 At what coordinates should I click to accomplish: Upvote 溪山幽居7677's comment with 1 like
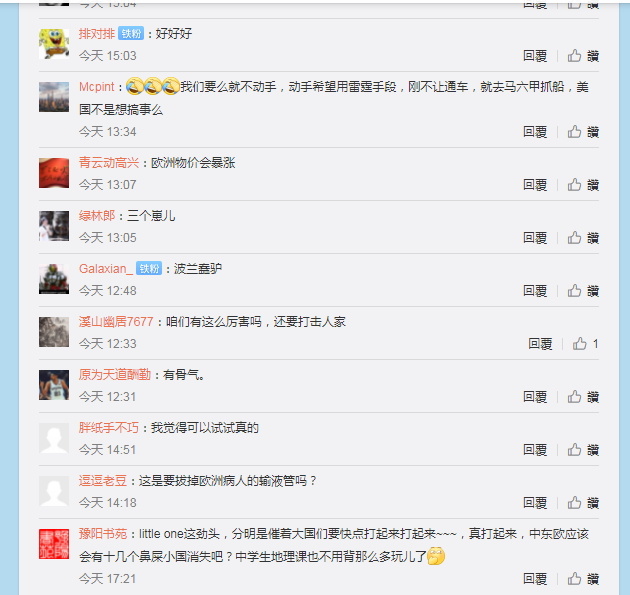tap(585, 344)
